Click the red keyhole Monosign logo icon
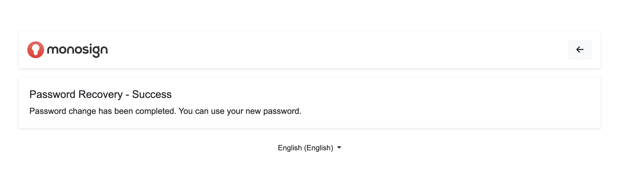This screenshot has height=177, width=644. coord(36,50)
